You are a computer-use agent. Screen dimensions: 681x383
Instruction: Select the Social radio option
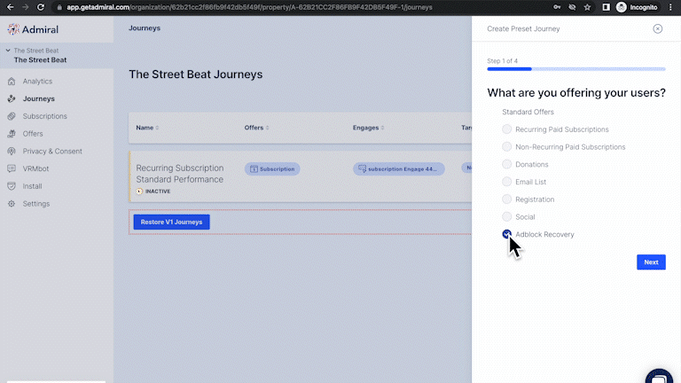point(506,216)
